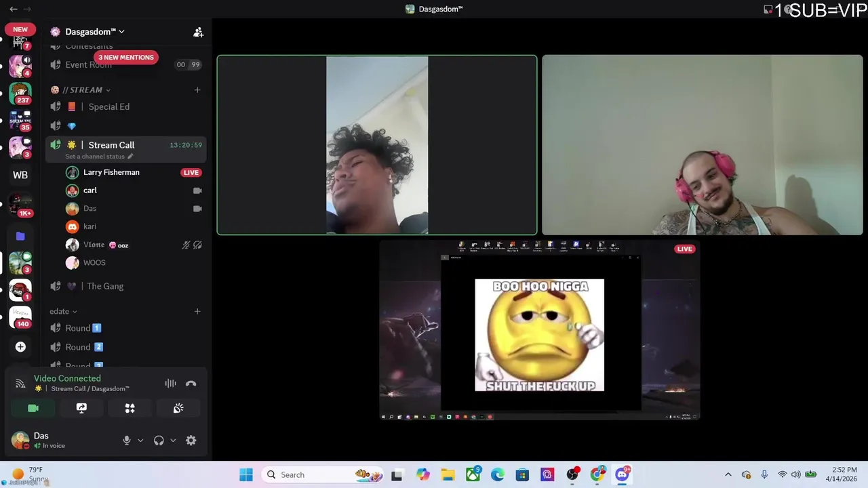868x488 pixels.
Task: Collapse the STREAM category
Action: click(81, 90)
